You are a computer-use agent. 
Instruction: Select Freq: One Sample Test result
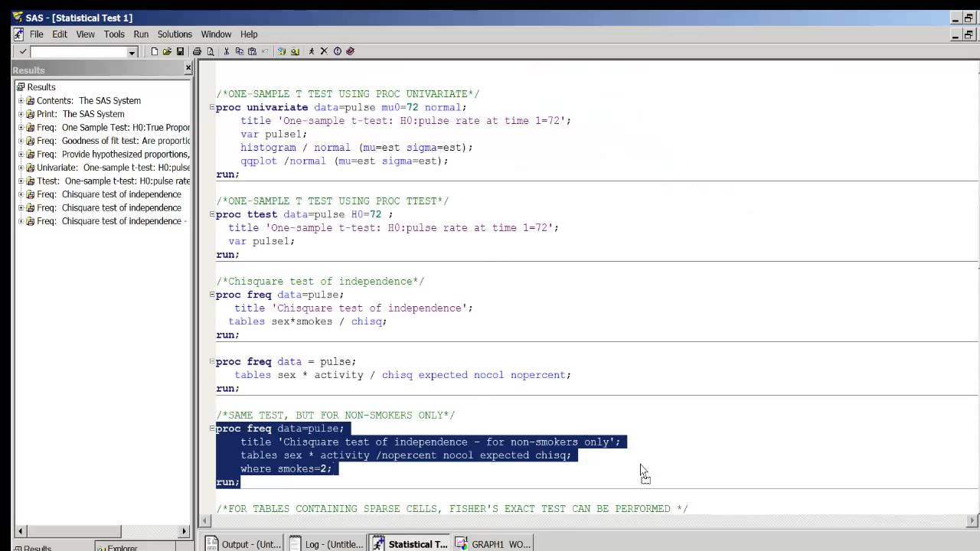[x=113, y=127]
